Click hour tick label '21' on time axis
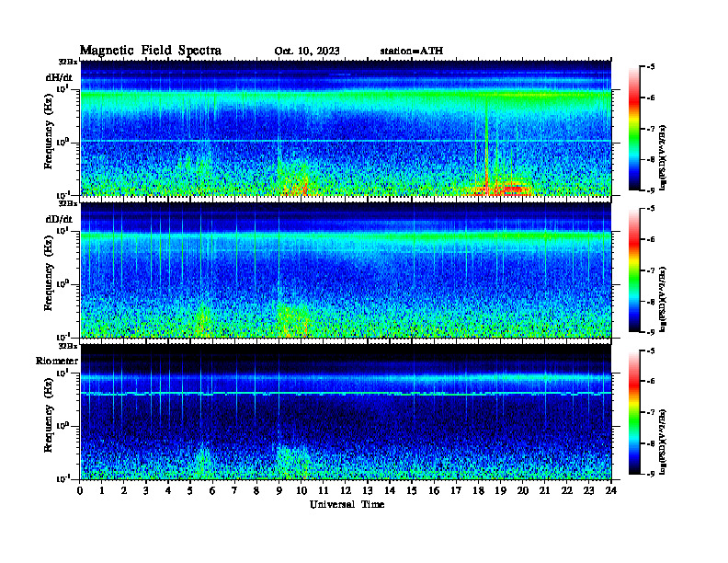 (544, 490)
